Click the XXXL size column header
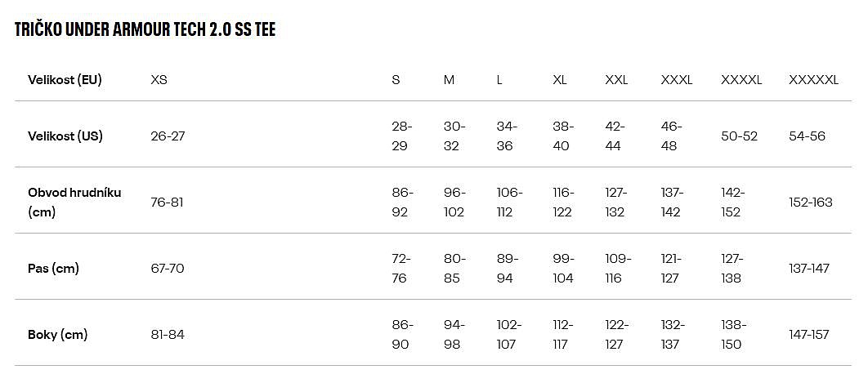Screen dimensions: 868x374 (x=677, y=80)
